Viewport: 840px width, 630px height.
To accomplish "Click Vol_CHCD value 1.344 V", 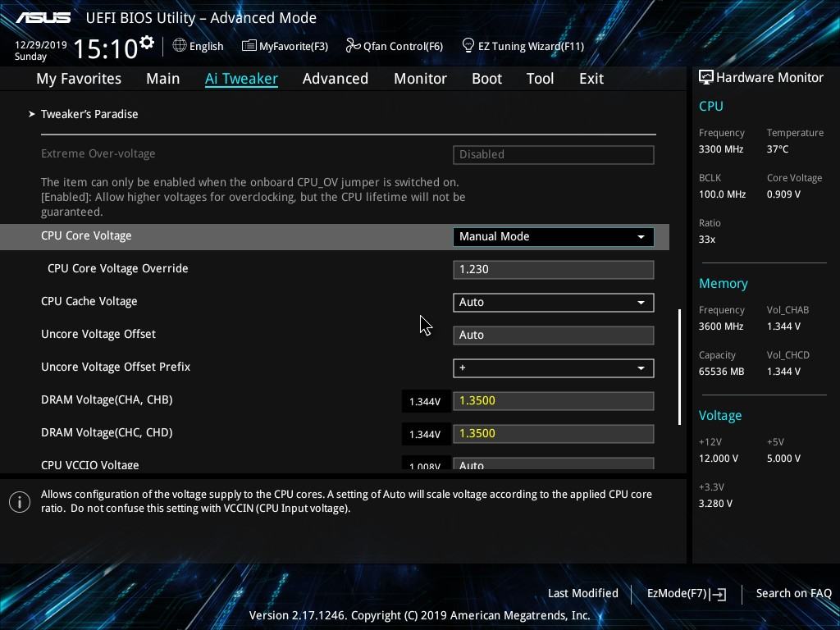I will (x=783, y=372).
